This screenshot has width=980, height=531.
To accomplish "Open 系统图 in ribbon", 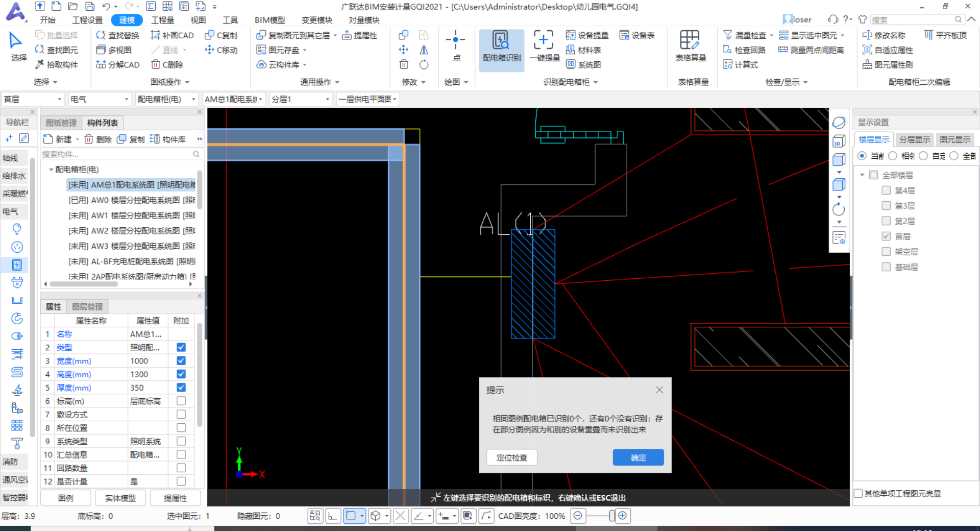I will 583,64.
